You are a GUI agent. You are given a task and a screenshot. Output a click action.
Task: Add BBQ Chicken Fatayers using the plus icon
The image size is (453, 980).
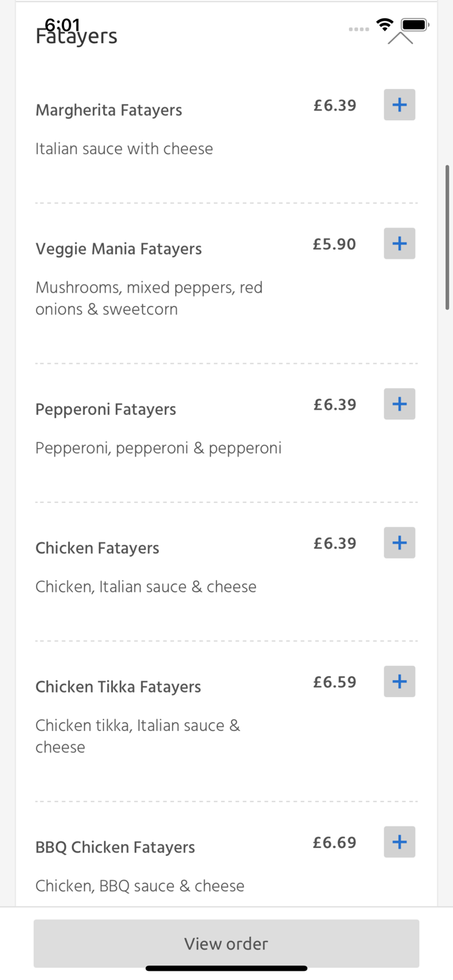[x=399, y=841]
